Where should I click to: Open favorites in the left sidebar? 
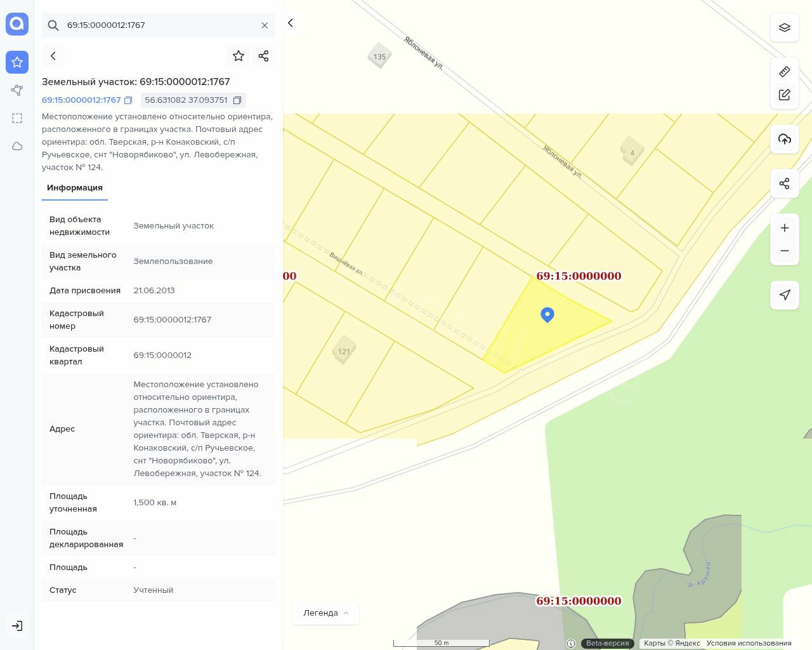coord(17,62)
